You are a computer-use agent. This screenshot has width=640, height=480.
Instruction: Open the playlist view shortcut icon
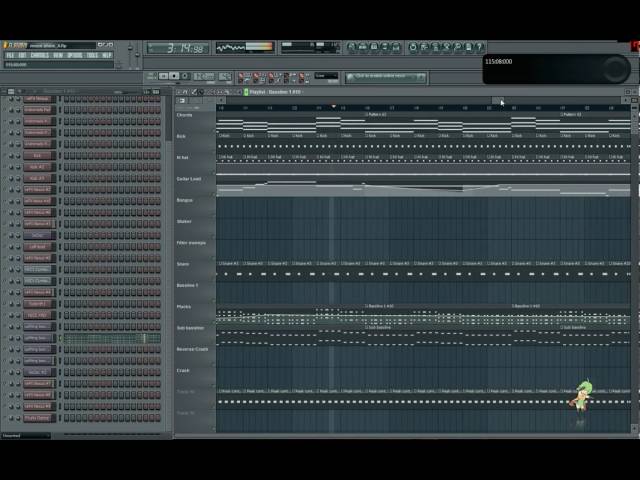tap(351, 47)
